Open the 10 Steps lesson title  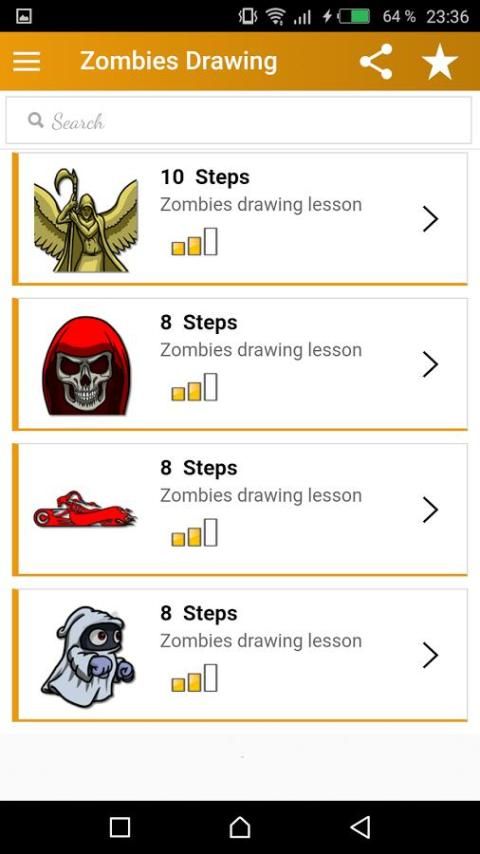point(205,177)
